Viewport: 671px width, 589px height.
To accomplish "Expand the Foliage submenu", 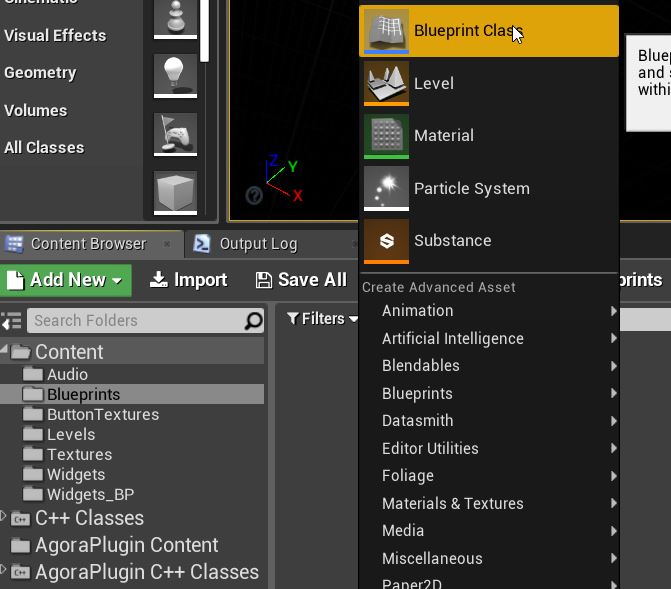I will point(489,476).
